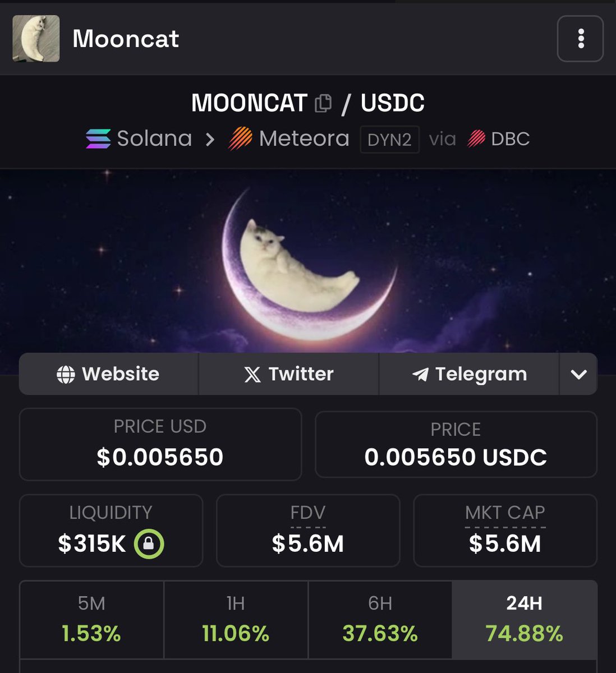Open the Mooncat avatar thumbnail
The width and height of the screenshot is (616, 673).
[36, 39]
